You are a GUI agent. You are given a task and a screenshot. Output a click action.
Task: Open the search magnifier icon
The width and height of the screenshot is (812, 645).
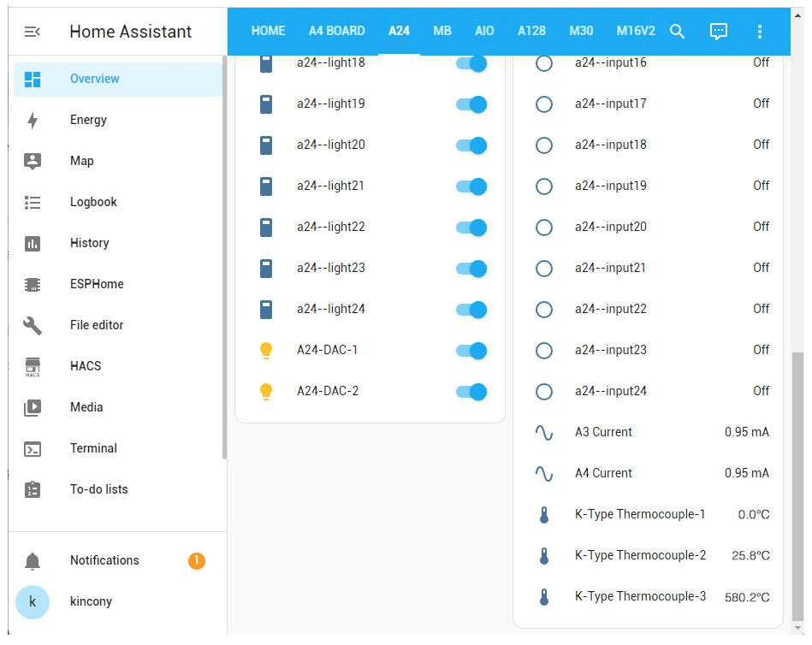tap(677, 32)
